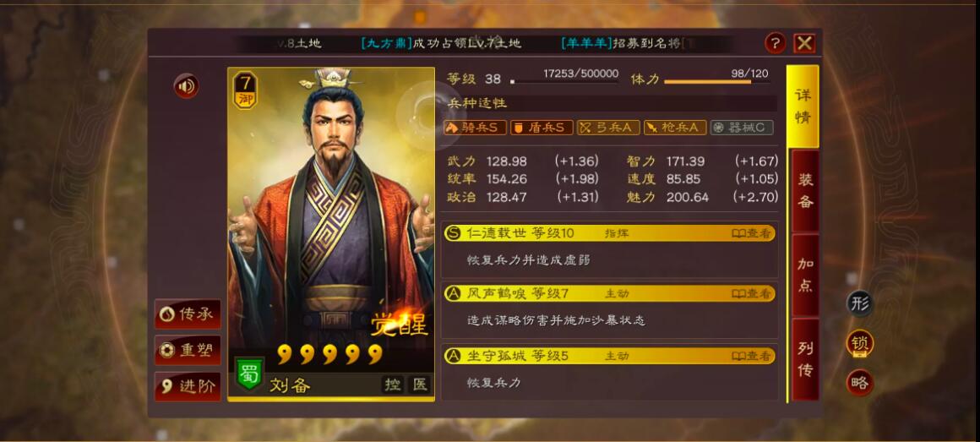
Task: Open the question mark help icon
Action: tap(775, 43)
